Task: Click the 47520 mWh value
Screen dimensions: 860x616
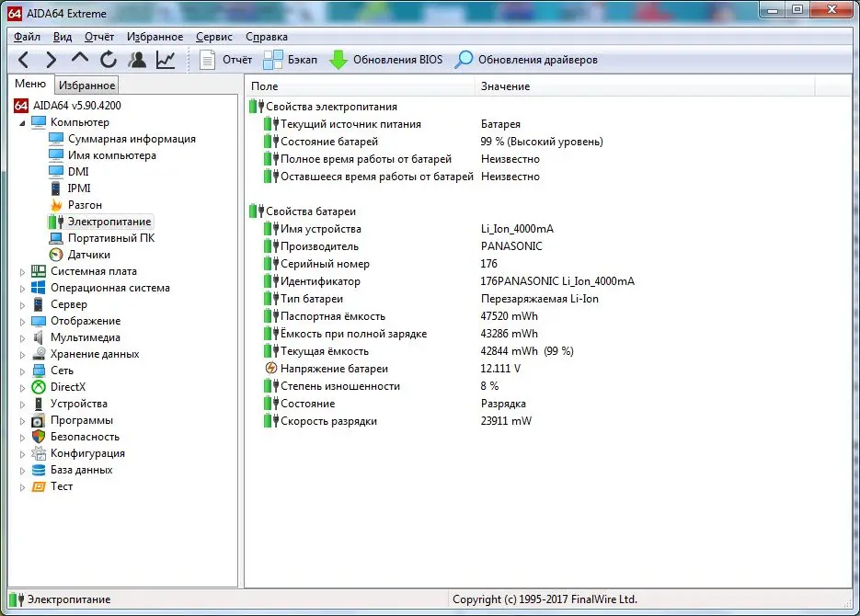Action: pos(509,315)
